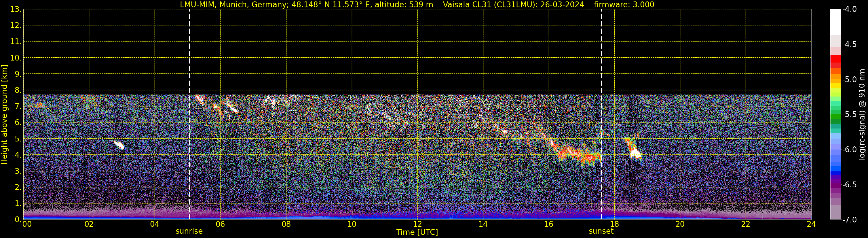Pick the yellow band of the colorbar
This screenshot has height=238, width=868.
pyautogui.click(x=836, y=86)
